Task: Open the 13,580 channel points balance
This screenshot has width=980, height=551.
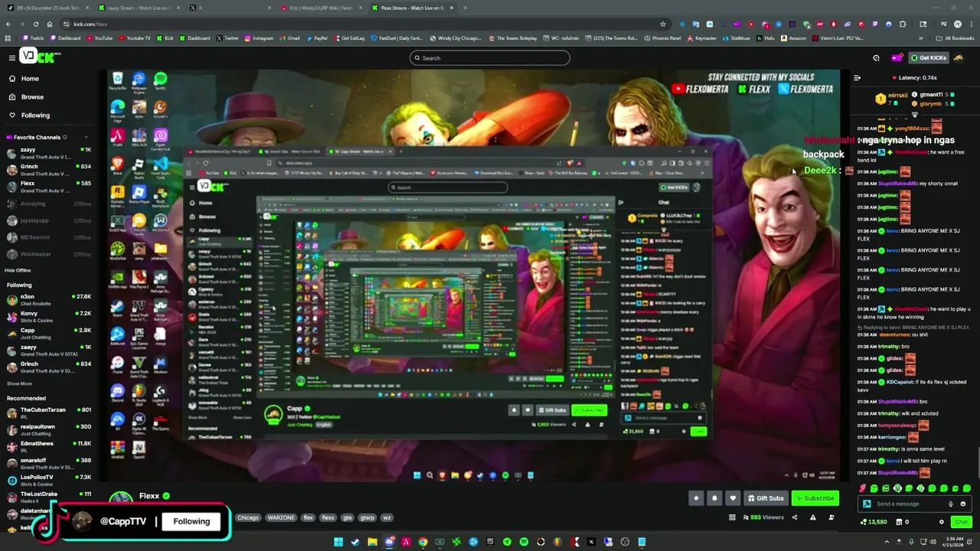Action: click(x=874, y=522)
